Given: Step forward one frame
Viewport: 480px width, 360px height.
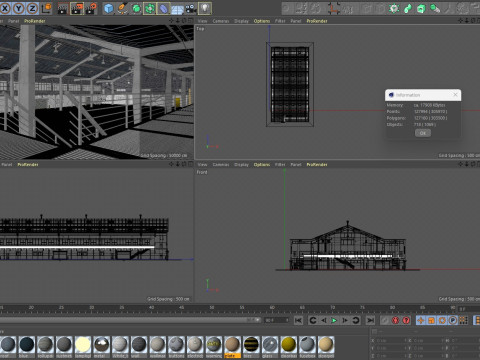Looking at the screenshot, I should point(345,320).
